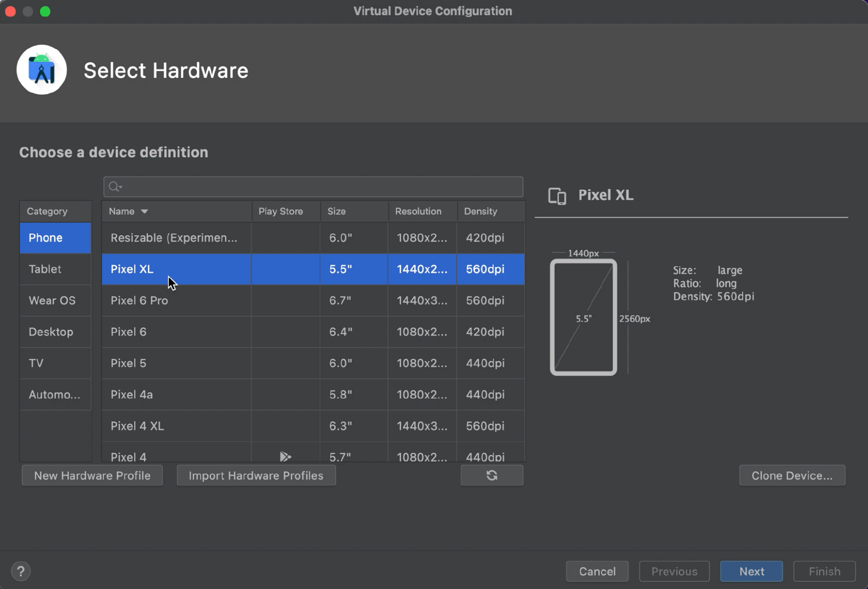The height and width of the screenshot is (589, 868).
Task: Focus the device search field
Action: pyautogui.click(x=313, y=186)
